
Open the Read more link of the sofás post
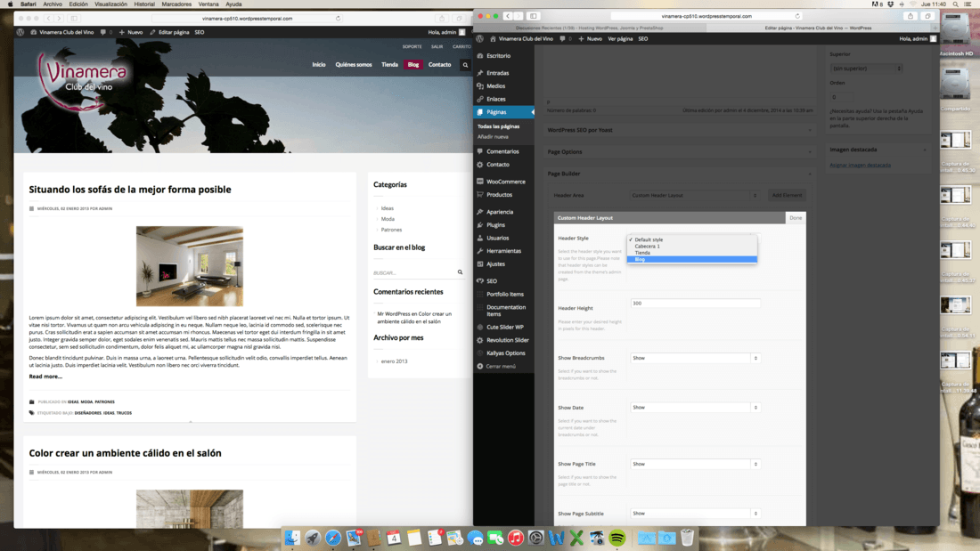pos(45,377)
